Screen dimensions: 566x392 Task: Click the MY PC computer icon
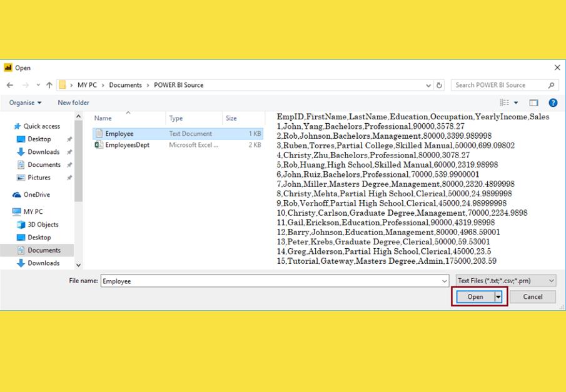(17, 211)
